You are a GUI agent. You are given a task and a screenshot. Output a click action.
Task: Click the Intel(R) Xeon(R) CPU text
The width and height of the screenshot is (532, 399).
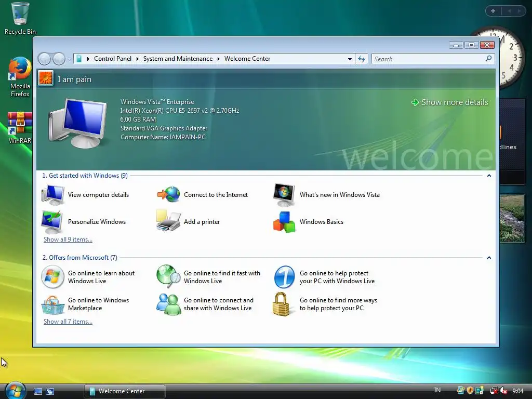(x=179, y=111)
